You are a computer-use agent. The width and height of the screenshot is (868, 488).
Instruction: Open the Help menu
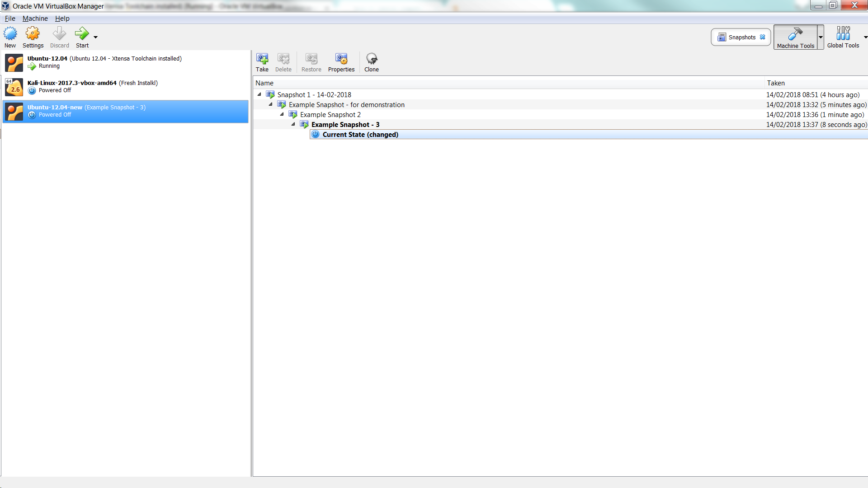(x=62, y=19)
